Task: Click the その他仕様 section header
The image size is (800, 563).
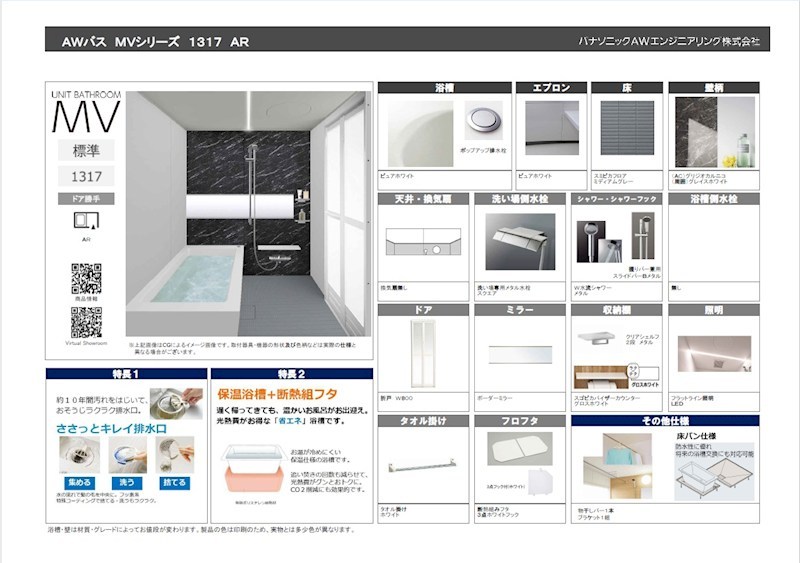Action: pos(665,421)
